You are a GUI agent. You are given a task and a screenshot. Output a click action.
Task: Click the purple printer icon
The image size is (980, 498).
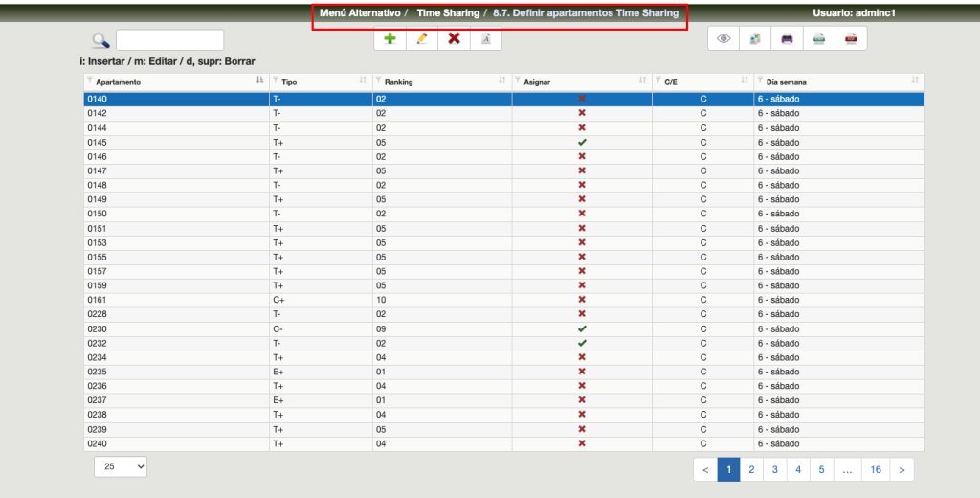tap(787, 38)
